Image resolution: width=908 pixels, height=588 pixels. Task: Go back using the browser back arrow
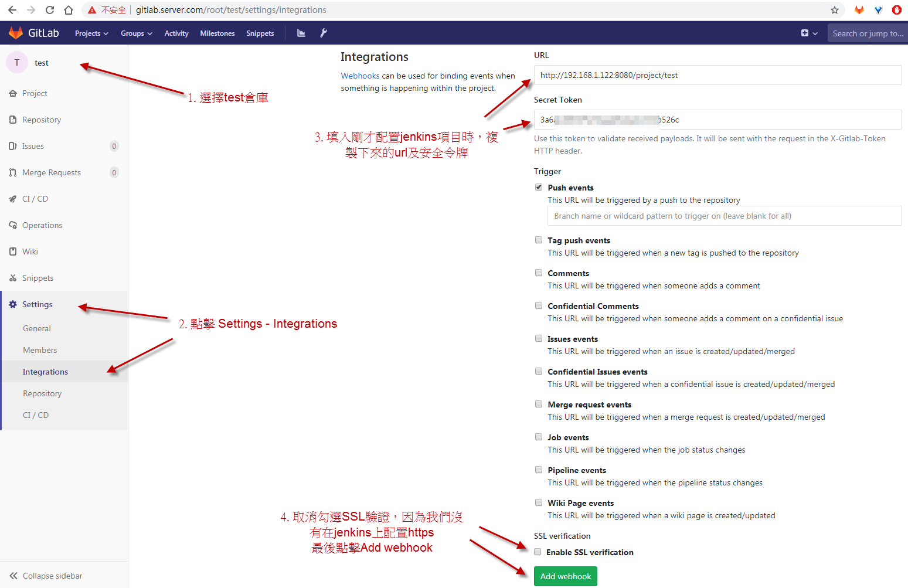[12, 10]
